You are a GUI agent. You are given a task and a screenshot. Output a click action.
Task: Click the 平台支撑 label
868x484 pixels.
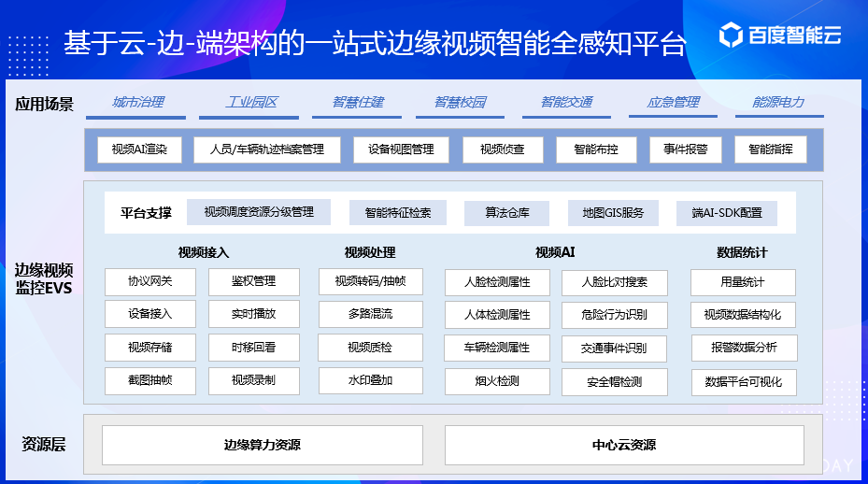(x=146, y=213)
